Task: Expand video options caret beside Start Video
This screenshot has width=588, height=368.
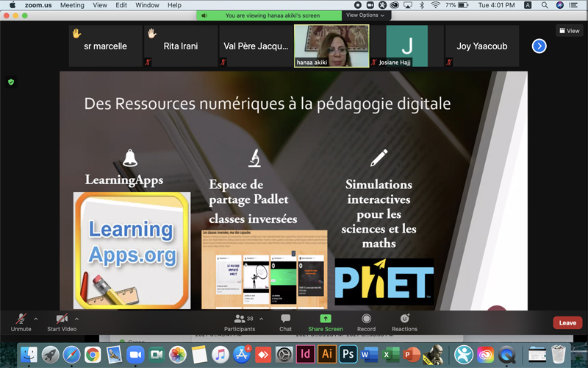Action: click(x=76, y=319)
